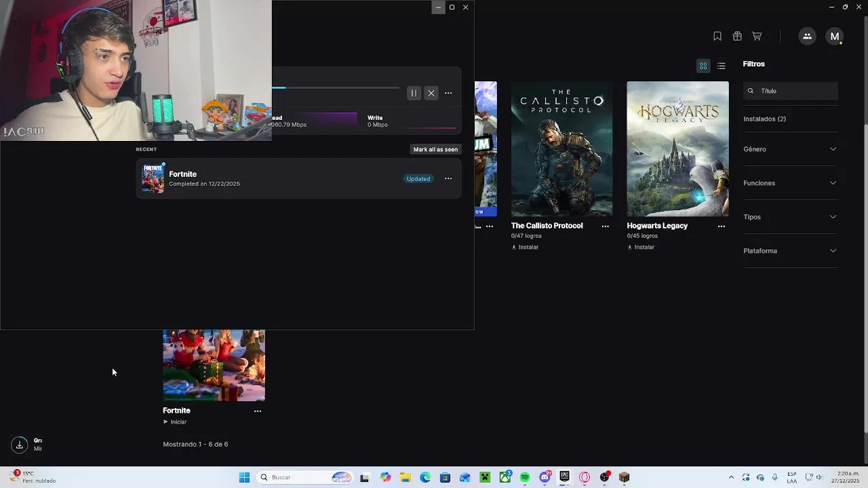
Task: Click Hogwarts Legacy title
Action: tap(657, 226)
